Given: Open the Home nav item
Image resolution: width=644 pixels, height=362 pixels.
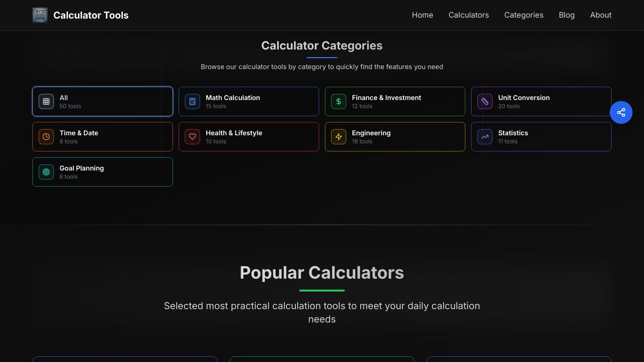Looking at the screenshot, I should point(423,15).
